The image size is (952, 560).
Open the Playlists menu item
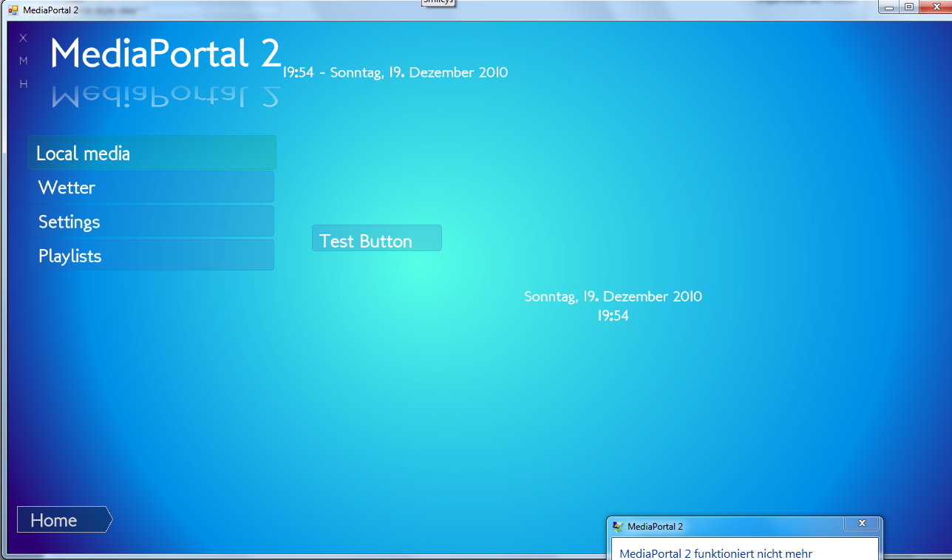152,255
